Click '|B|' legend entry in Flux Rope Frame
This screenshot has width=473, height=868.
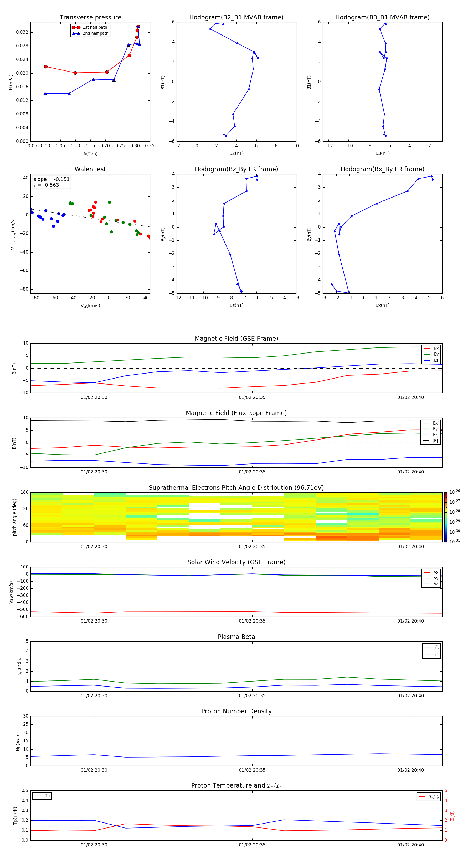431,441
